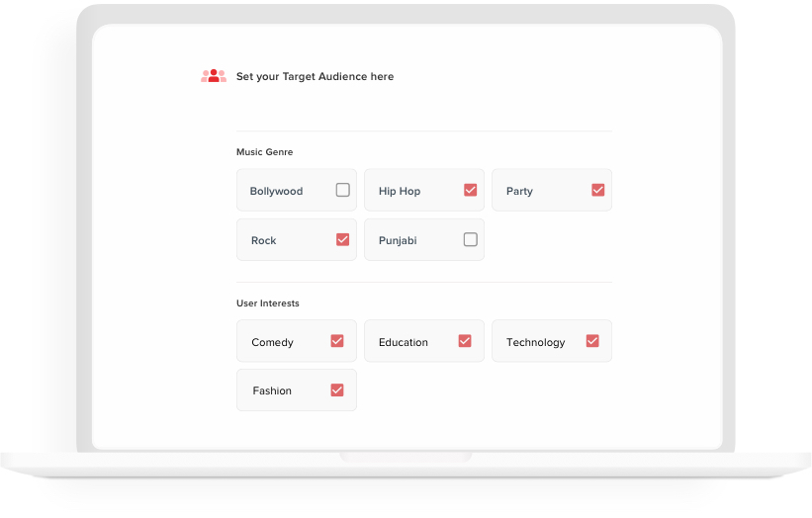Uncheck the Hip Hop checkbox
This screenshot has width=812, height=518.
[x=470, y=190]
